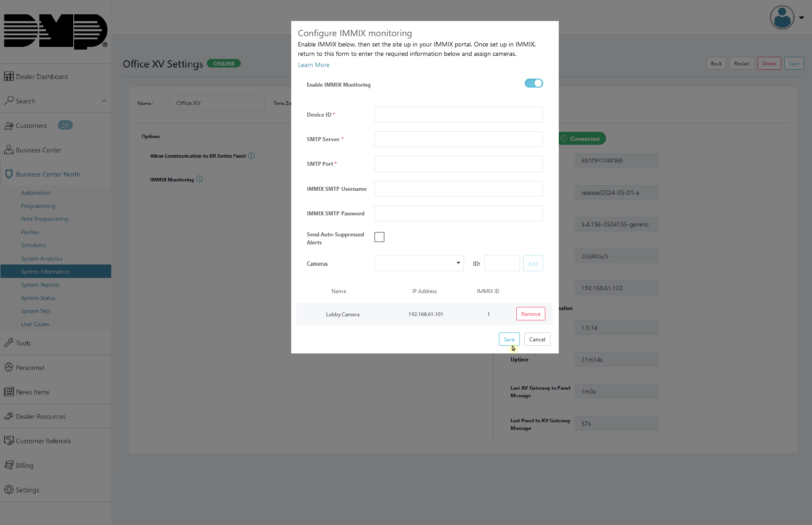The width and height of the screenshot is (812, 525).
Task: Click the News Items newspaper icon
Action: pos(8,392)
